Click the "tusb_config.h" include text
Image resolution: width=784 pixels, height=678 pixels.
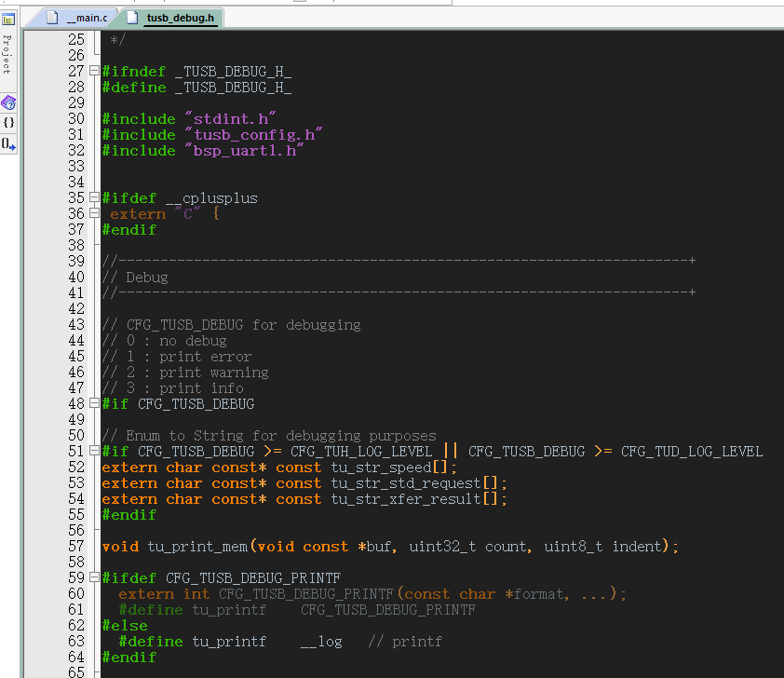(253, 135)
